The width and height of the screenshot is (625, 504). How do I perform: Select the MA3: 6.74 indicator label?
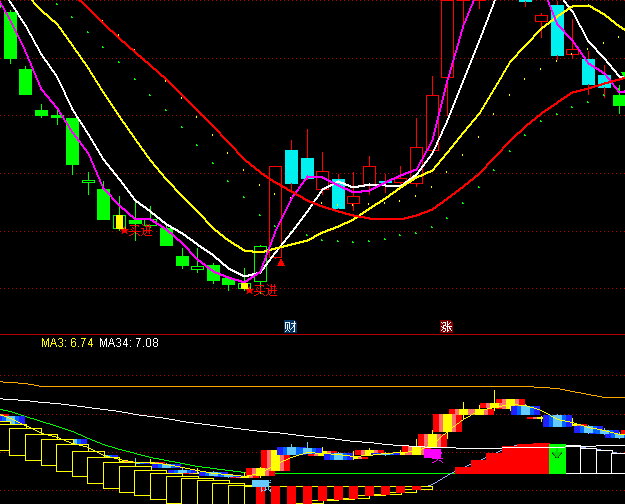pyautogui.click(x=67, y=343)
